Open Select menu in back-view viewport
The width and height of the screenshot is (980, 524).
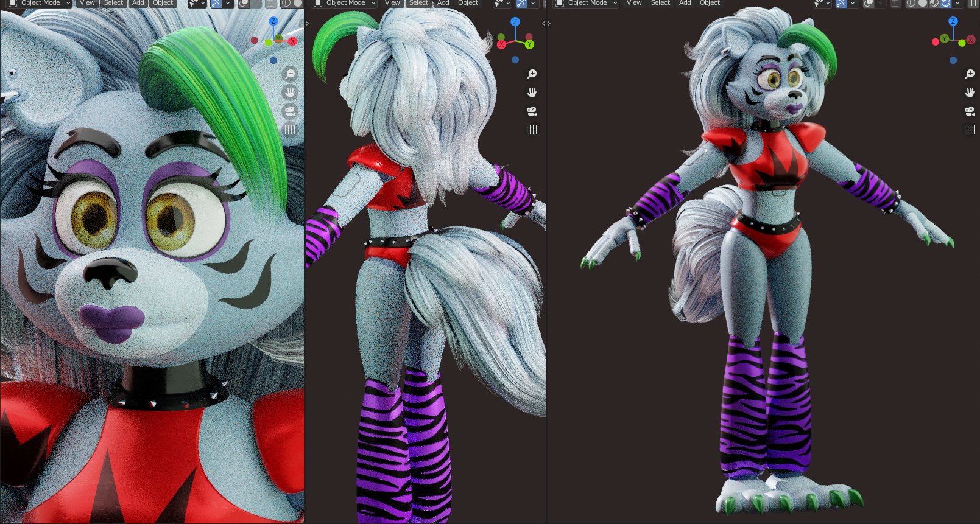[418, 3]
